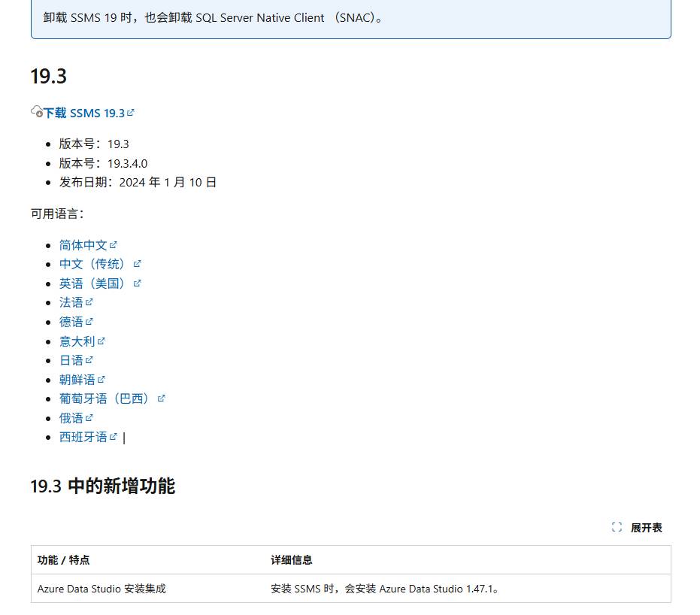700x615 pixels.
Task: Open the 英语（美国） language link
Action: [x=93, y=283]
